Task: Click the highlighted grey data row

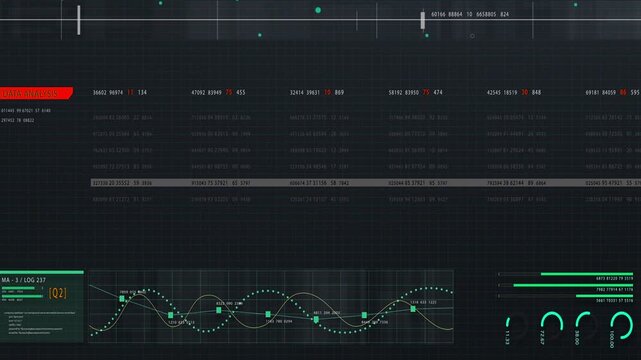Action: [x=366, y=183]
